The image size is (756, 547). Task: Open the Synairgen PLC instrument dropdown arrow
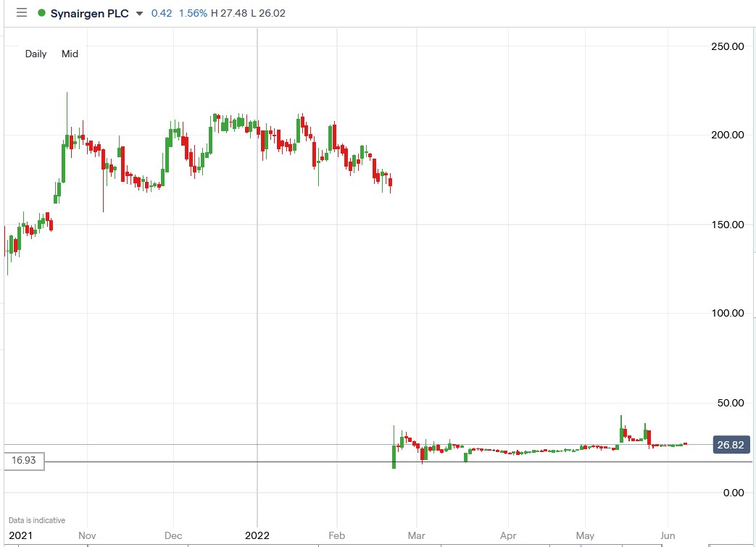tap(138, 13)
